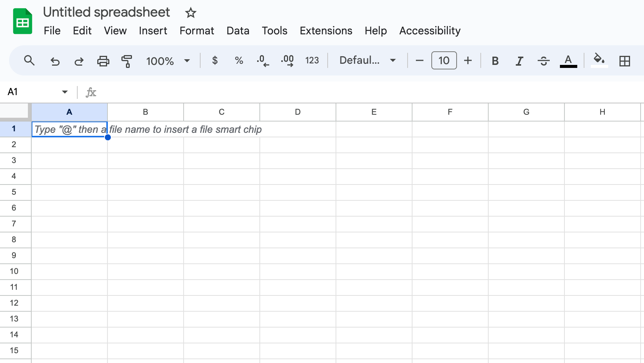Open the Accessibility menu

(430, 31)
